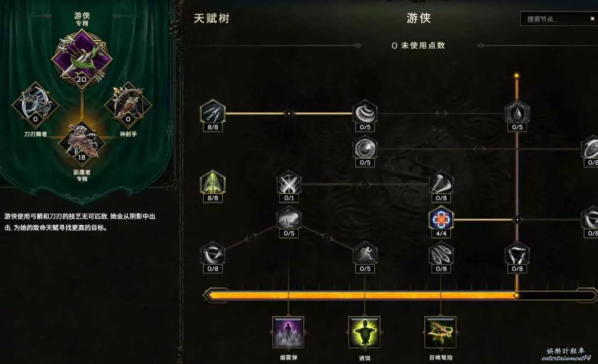Viewport: 598px width, 364px height.
Task: Click the water droplet talent node 0/5
Action: pos(517,112)
